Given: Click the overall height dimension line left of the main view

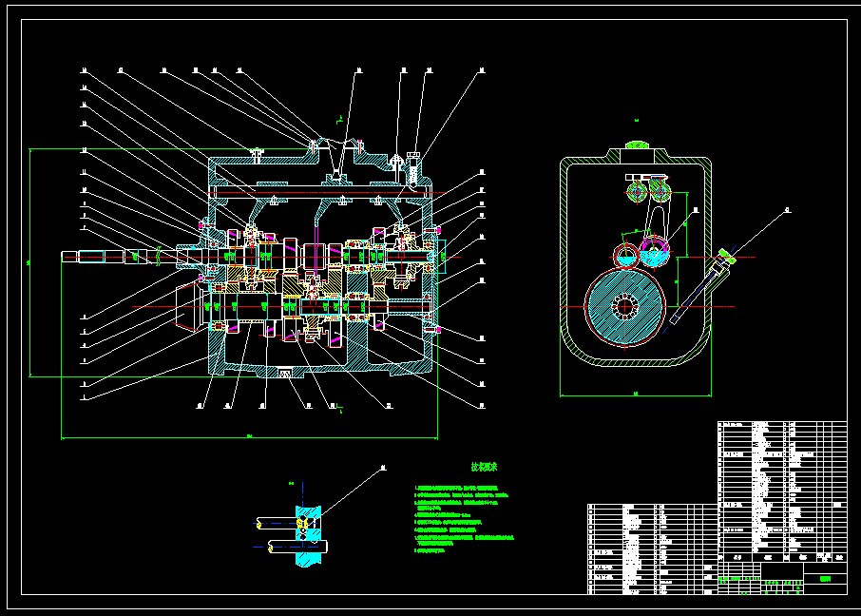Looking at the screenshot, I should click(x=29, y=262).
